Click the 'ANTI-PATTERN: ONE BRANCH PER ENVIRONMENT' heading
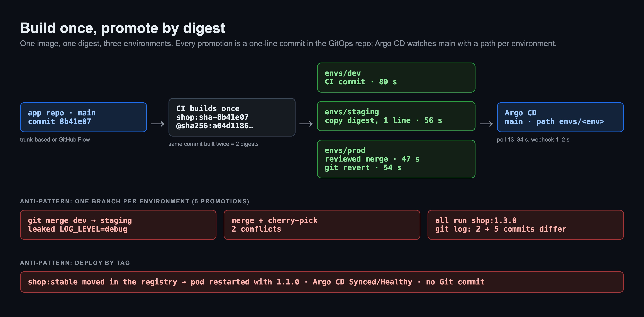644x317 pixels. pyautogui.click(x=135, y=201)
